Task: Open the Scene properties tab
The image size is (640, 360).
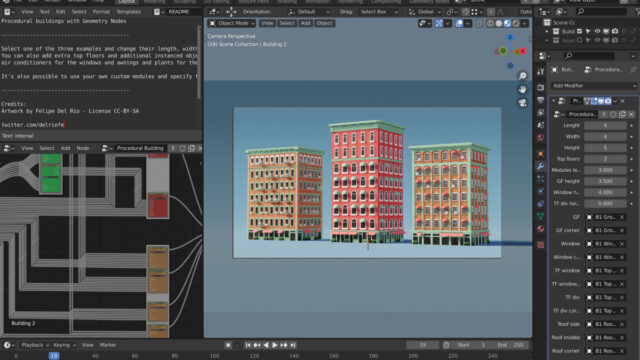Action: click(541, 125)
